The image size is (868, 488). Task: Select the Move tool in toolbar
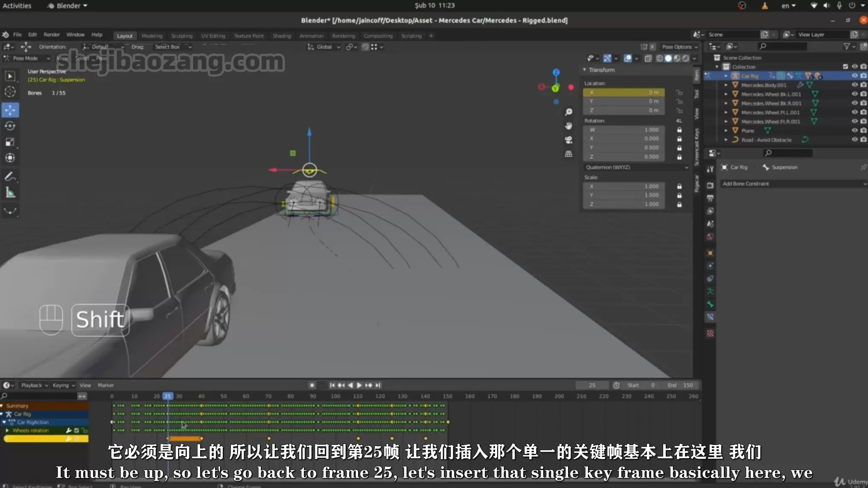(10, 110)
